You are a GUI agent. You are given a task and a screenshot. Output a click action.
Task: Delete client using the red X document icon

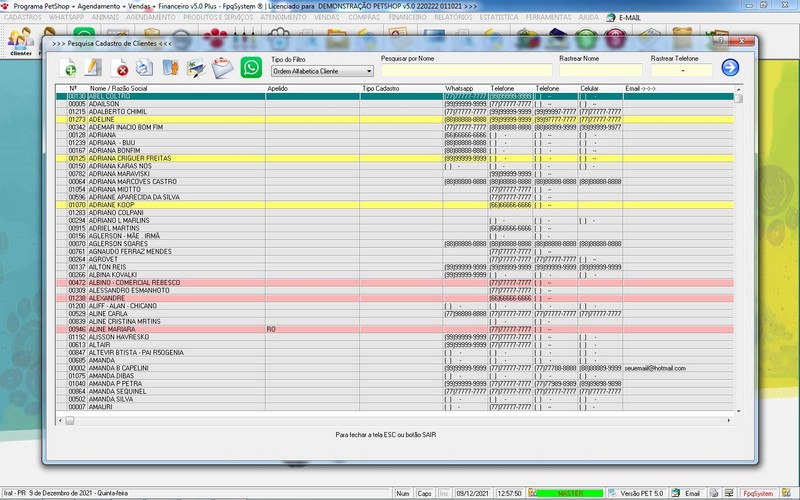click(x=120, y=68)
